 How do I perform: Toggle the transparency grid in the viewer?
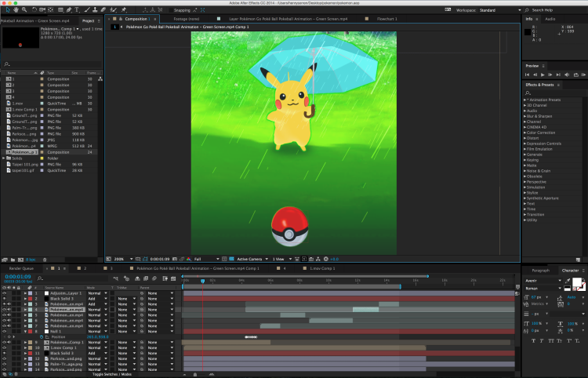231,259
